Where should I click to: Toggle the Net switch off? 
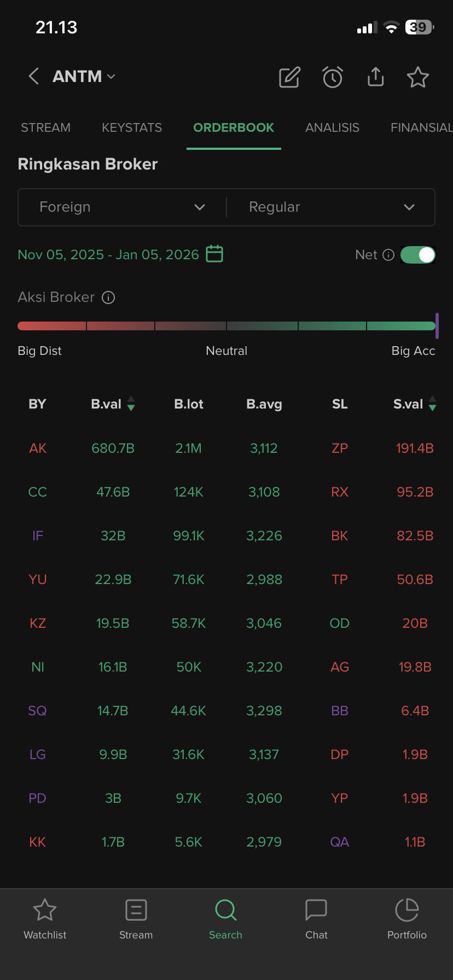tap(418, 255)
